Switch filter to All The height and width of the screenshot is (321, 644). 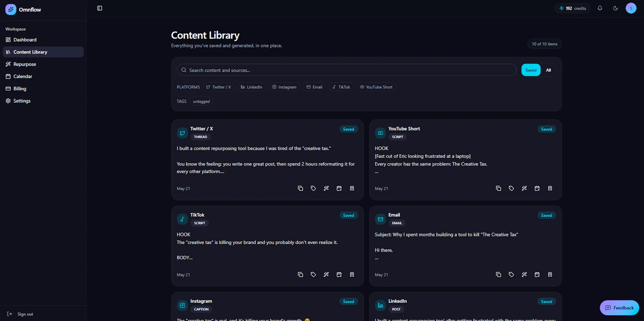pyautogui.click(x=548, y=70)
